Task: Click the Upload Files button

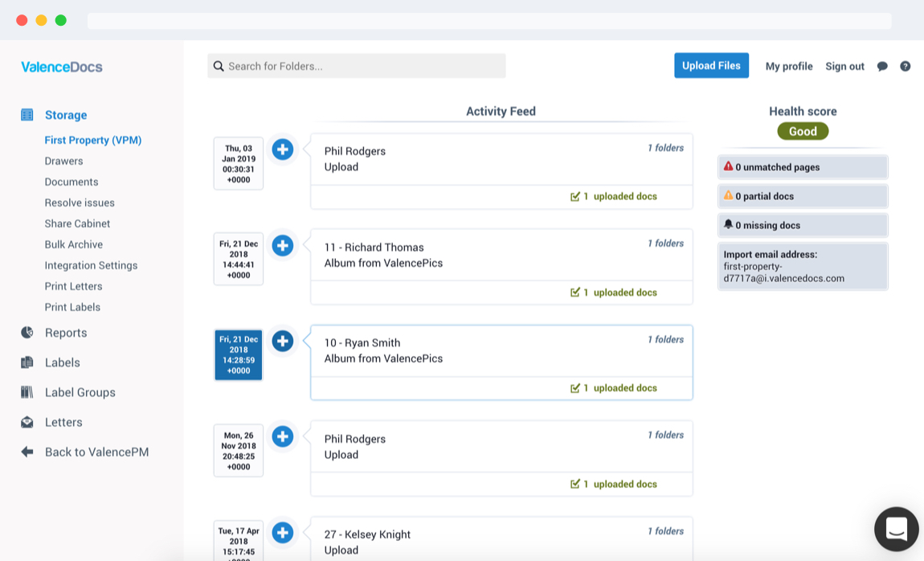Action: [x=711, y=65]
